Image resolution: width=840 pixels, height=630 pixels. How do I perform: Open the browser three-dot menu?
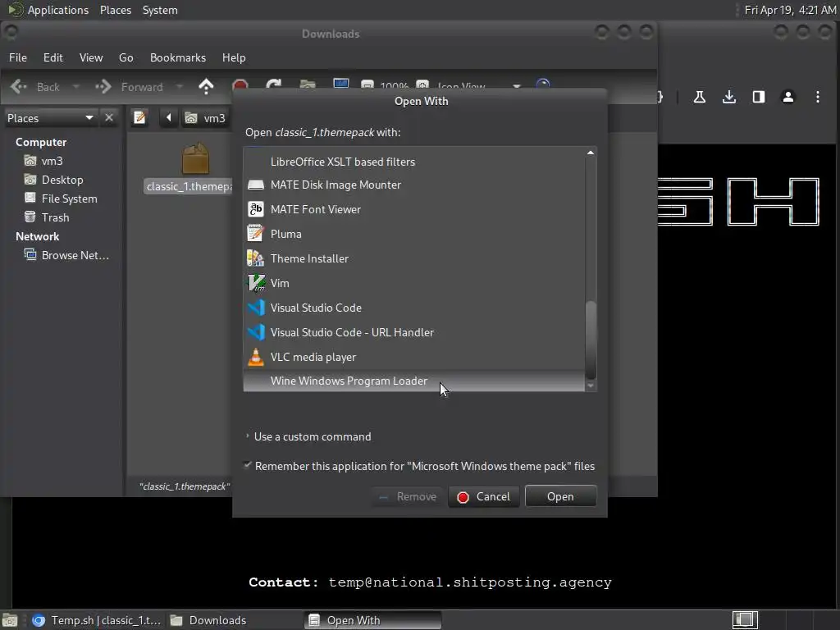click(x=818, y=97)
